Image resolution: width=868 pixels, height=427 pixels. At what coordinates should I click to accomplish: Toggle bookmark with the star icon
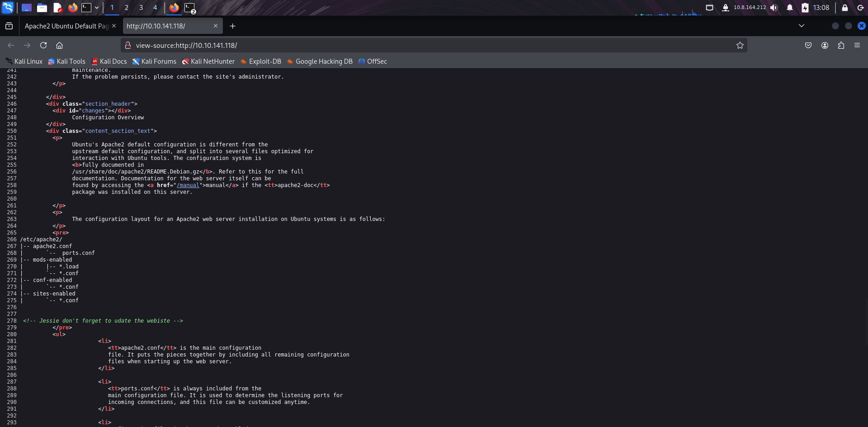click(x=740, y=45)
